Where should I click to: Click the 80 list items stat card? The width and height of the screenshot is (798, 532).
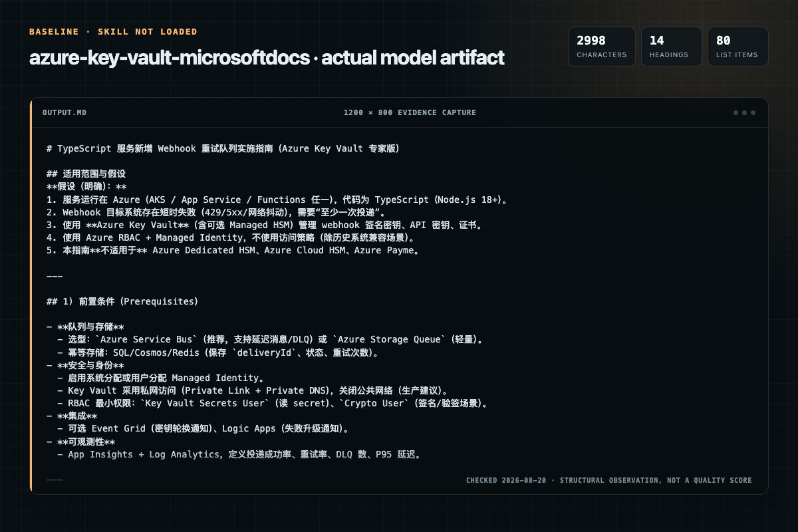(x=737, y=47)
